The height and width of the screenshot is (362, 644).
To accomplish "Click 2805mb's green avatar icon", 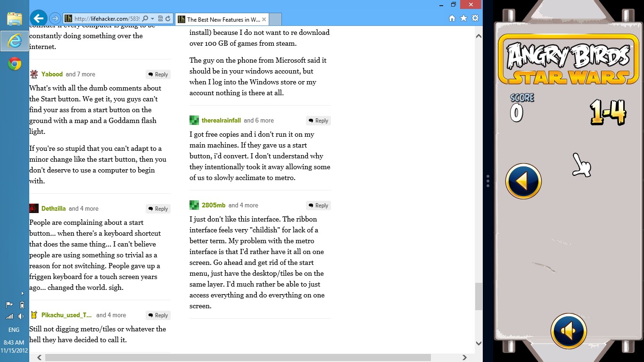I will [x=194, y=205].
